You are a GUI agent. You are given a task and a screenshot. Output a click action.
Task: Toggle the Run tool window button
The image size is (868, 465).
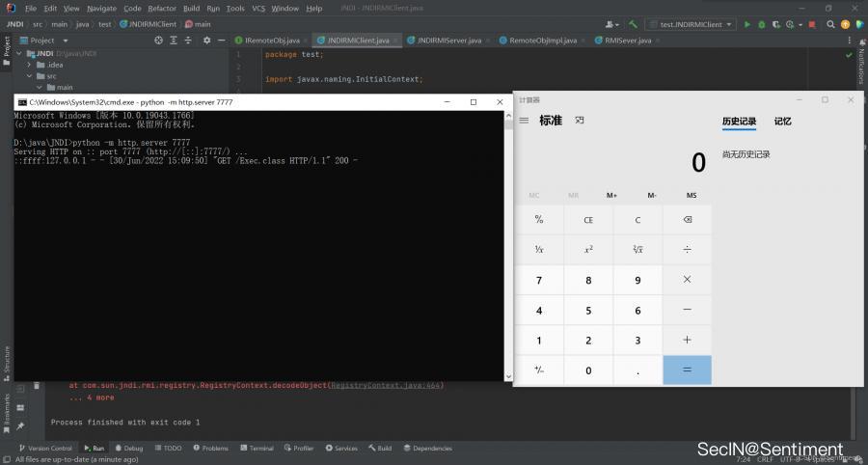tap(94, 448)
